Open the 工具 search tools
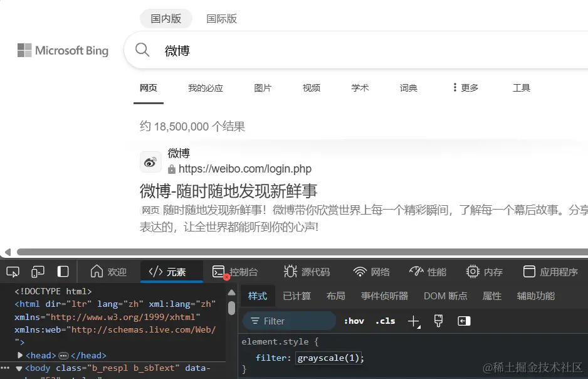Image resolution: width=588 pixels, height=379 pixels. 522,88
